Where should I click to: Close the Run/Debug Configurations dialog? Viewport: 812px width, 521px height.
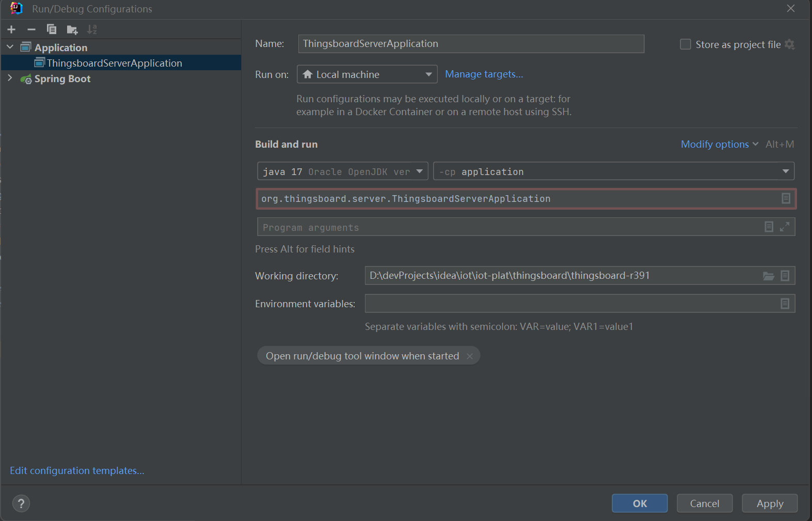click(x=790, y=8)
